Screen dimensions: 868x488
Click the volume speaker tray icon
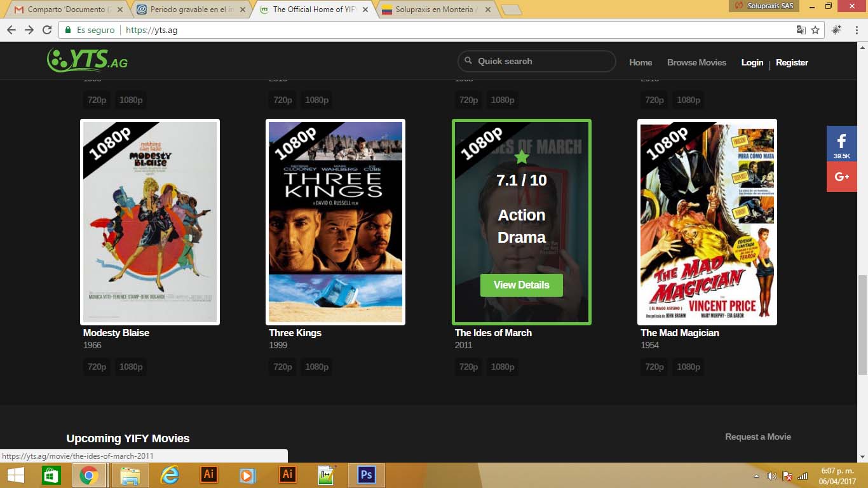pyautogui.click(x=772, y=476)
